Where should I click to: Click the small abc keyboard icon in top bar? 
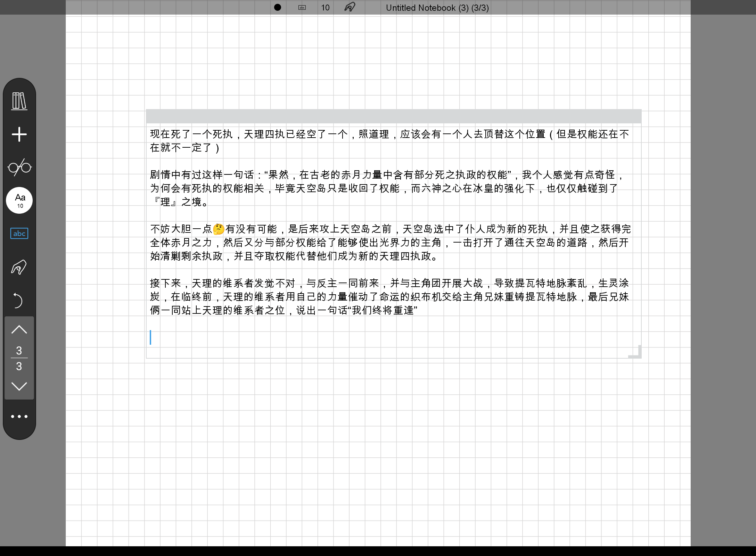pos(302,7)
